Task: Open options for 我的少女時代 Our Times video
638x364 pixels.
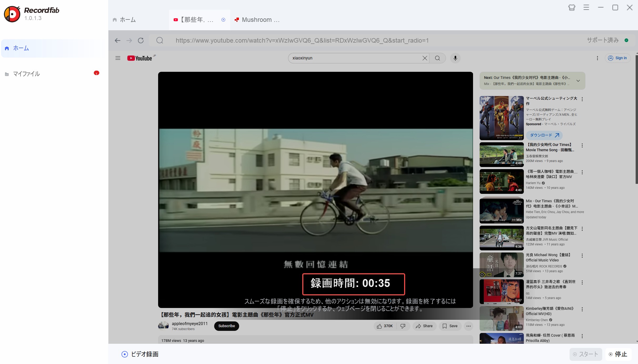Action: tap(582, 145)
